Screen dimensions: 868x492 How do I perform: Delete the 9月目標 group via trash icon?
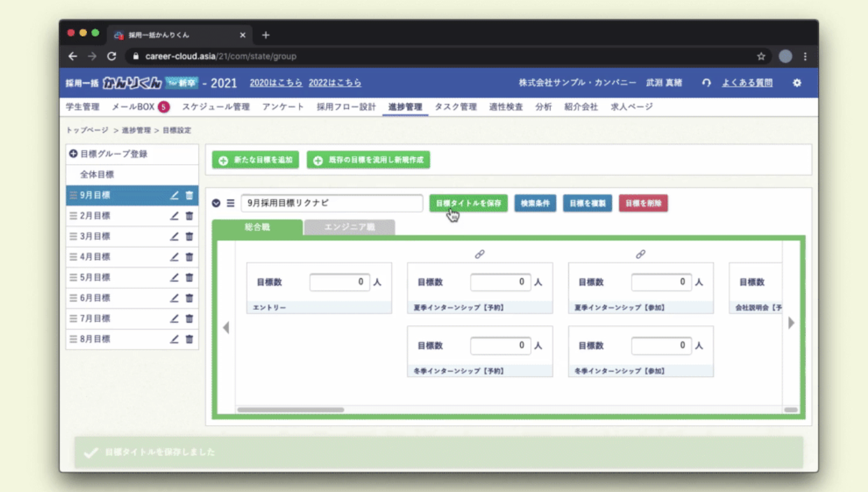click(189, 195)
